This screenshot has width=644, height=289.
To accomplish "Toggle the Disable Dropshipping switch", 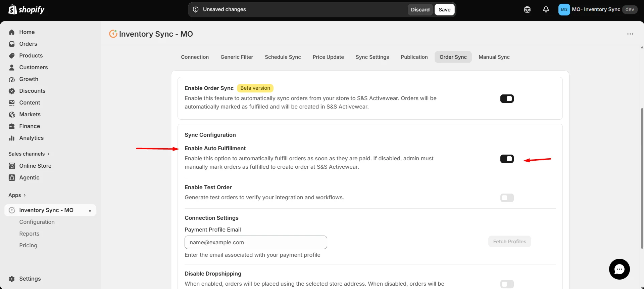I will [507, 284].
